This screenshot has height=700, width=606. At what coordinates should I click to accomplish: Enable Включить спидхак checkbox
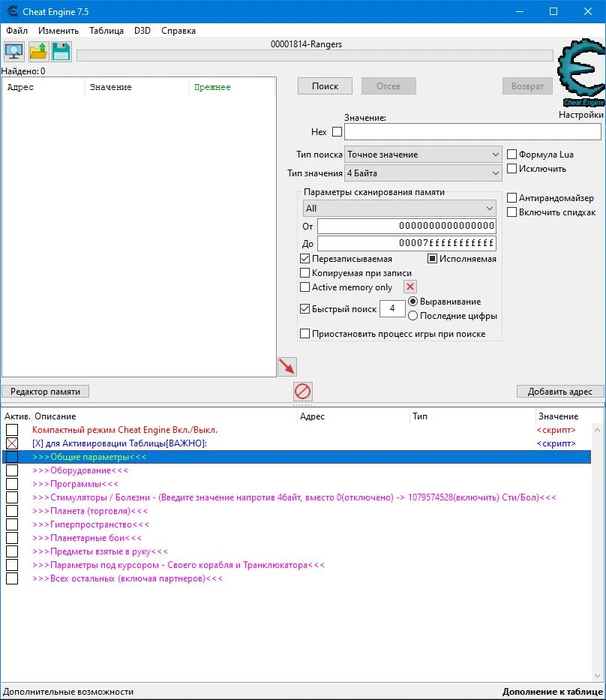click(511, 212)
